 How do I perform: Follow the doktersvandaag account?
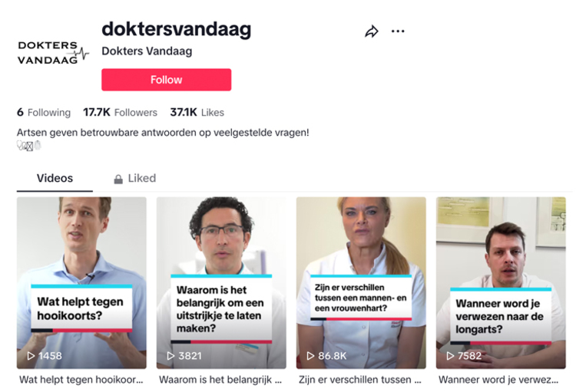click(167, 80)
